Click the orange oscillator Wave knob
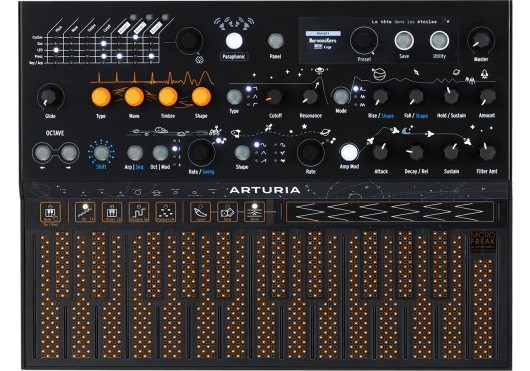The height and width of the screenshot is (371, 530). tap(134, 97)
